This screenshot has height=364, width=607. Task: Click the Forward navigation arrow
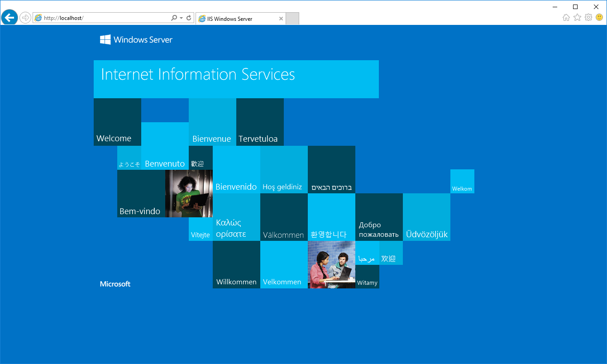[25, 18]
